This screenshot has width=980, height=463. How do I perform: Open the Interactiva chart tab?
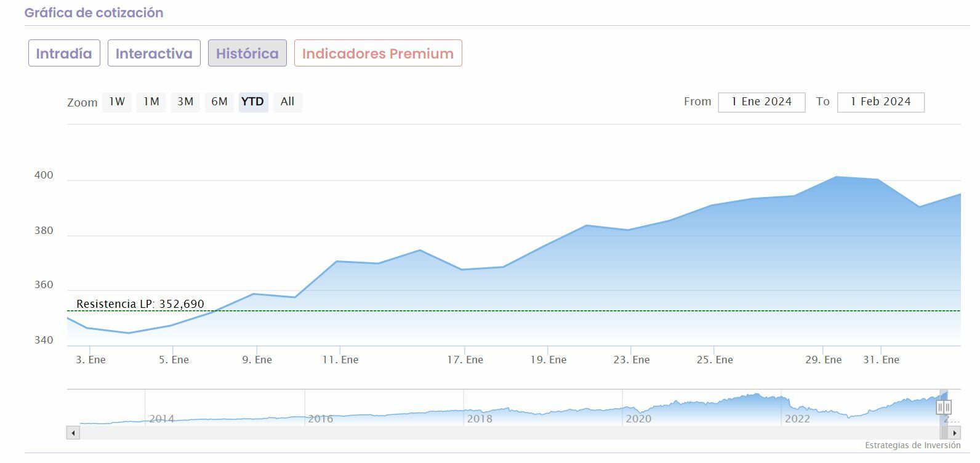[154, 54]
